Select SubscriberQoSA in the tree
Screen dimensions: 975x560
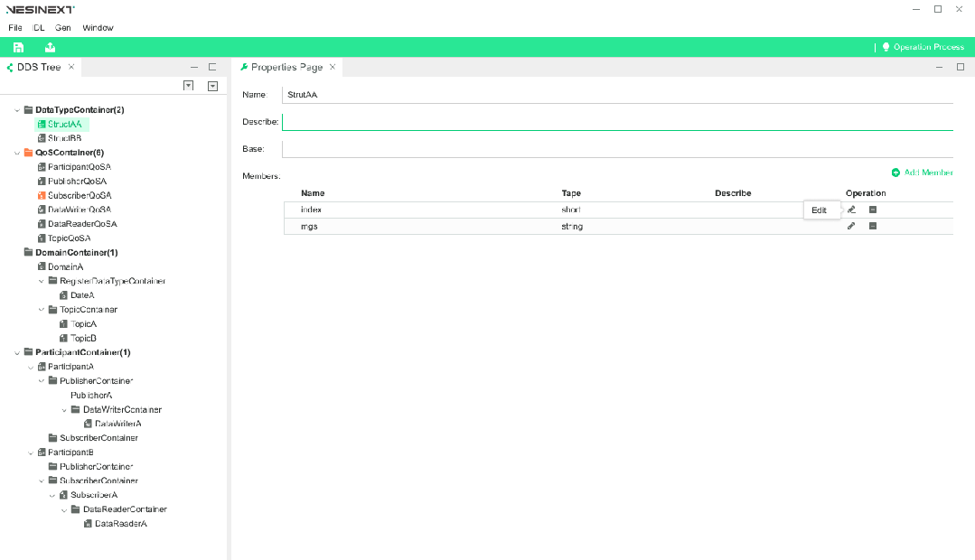pos(79,195)
